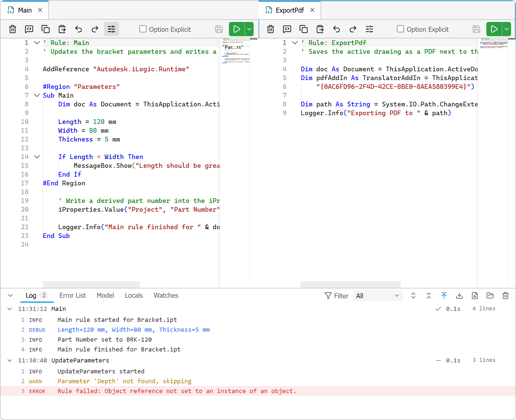Image resolution: width=516 pixels, height=420 pixels.
Task: Redo edit in ExportPdf editor
Action: tap(353, 29)
